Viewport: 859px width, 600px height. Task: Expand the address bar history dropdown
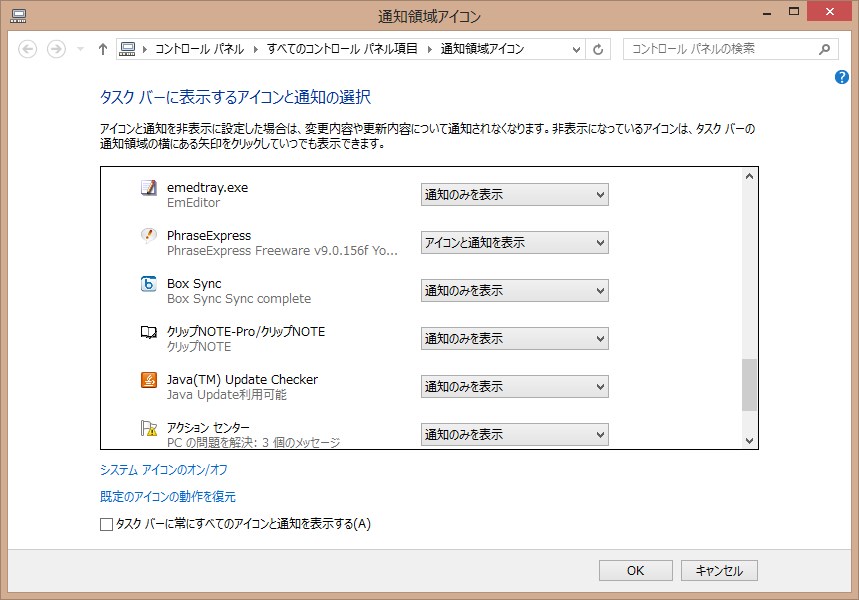[x=576, y=50]
